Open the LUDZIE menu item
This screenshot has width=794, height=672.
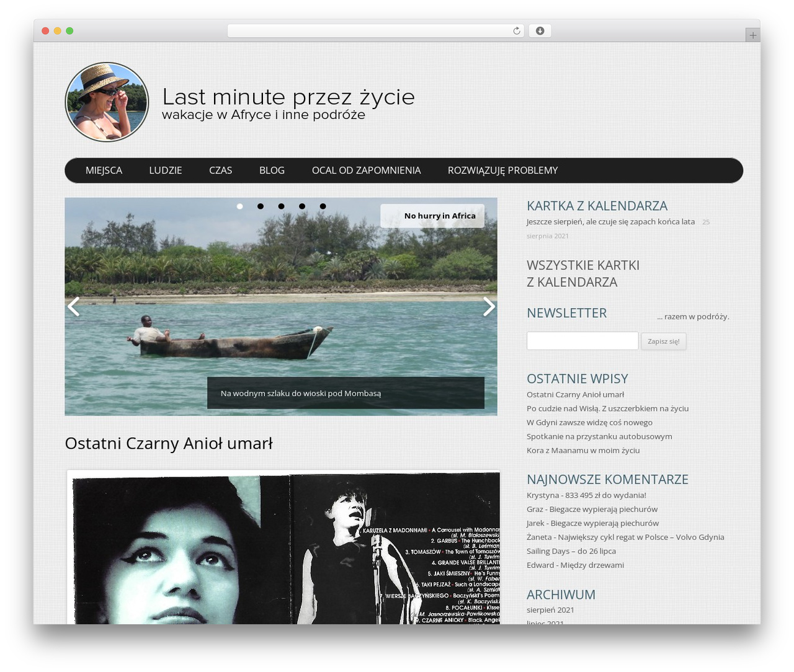click(x=166, y=170)
